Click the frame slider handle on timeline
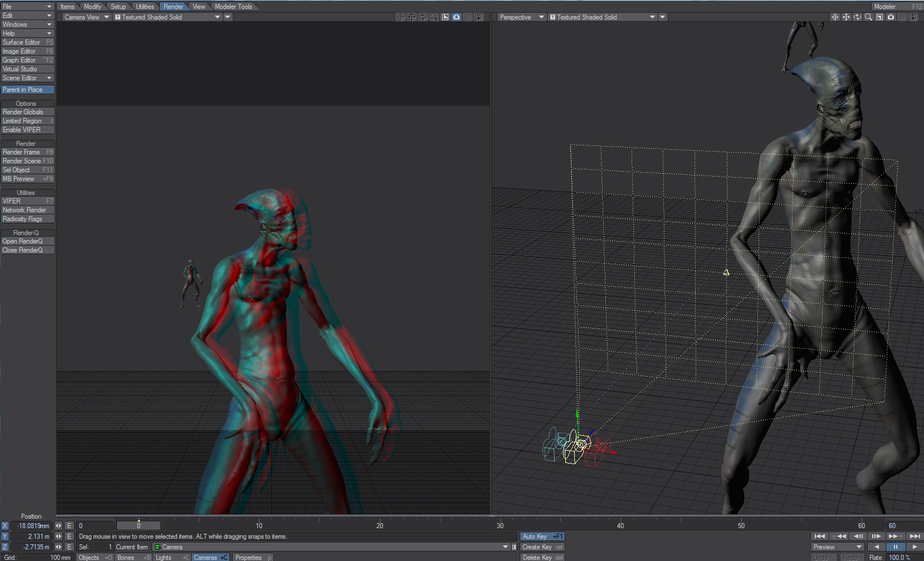The width and height of the screenshot is (924, 561). point(139,525)
